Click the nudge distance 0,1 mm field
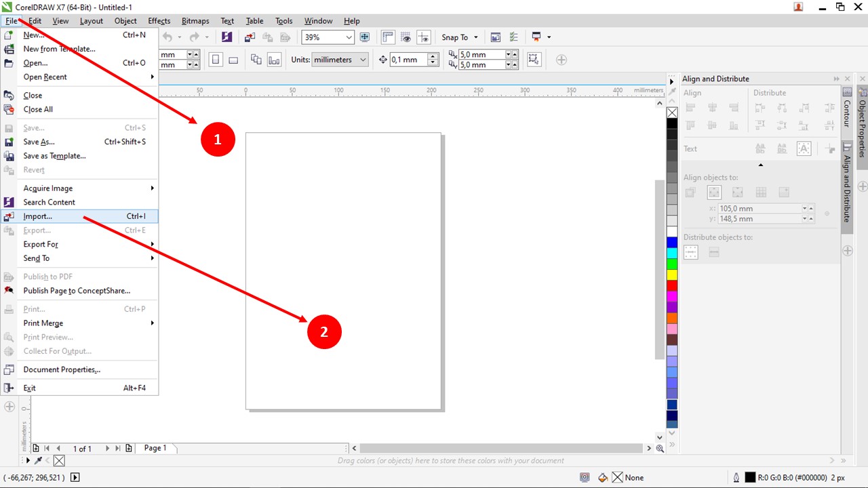Viewport: 868px width, 488px height. 408,60
